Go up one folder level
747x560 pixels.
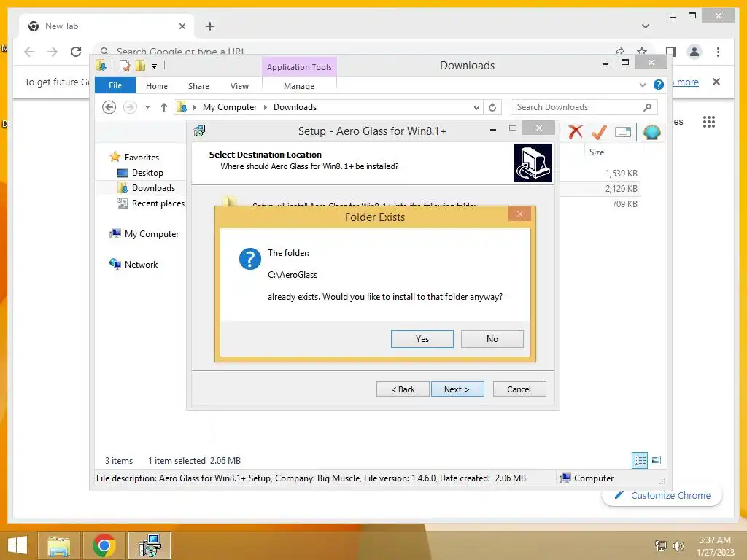pyautogui.click(x=164, y=107)
